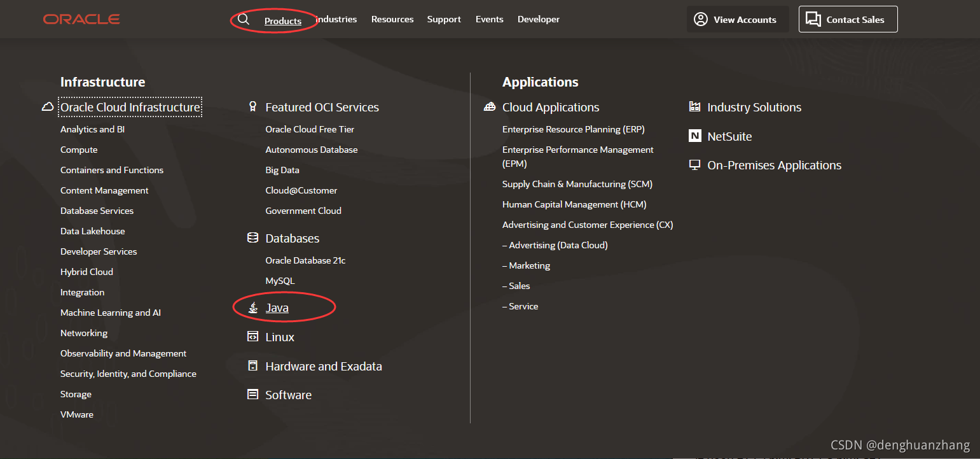Go to Database Services

[97, 211]
